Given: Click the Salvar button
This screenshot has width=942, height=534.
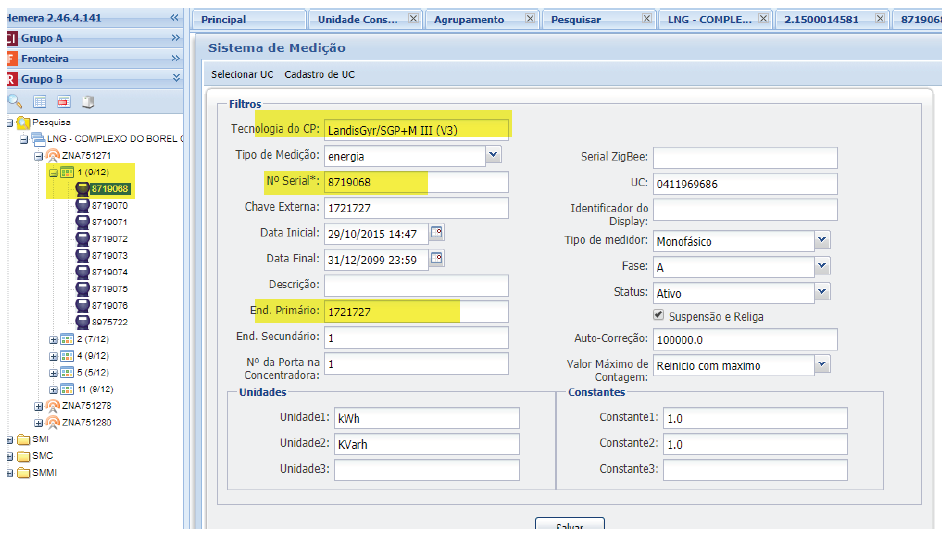Looking at the screenshot, I should coord(569,526).
